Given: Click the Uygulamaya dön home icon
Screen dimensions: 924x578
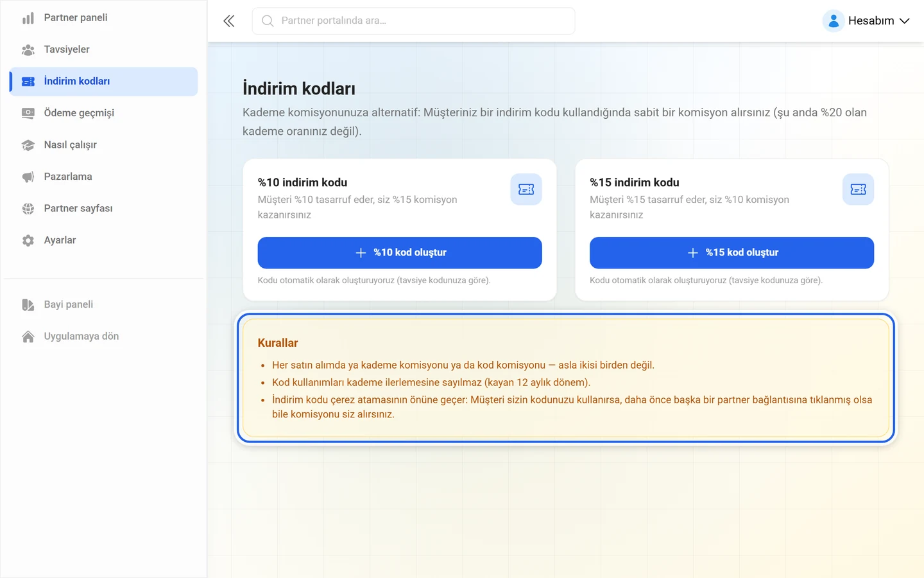Looking at the screenshot, I should 28,337.
